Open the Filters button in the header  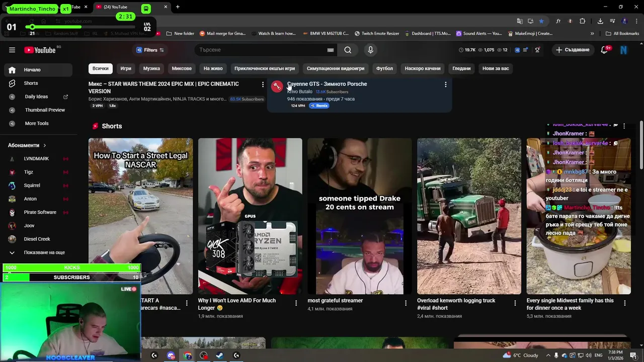pyautogui.click(x=150, y=50)
